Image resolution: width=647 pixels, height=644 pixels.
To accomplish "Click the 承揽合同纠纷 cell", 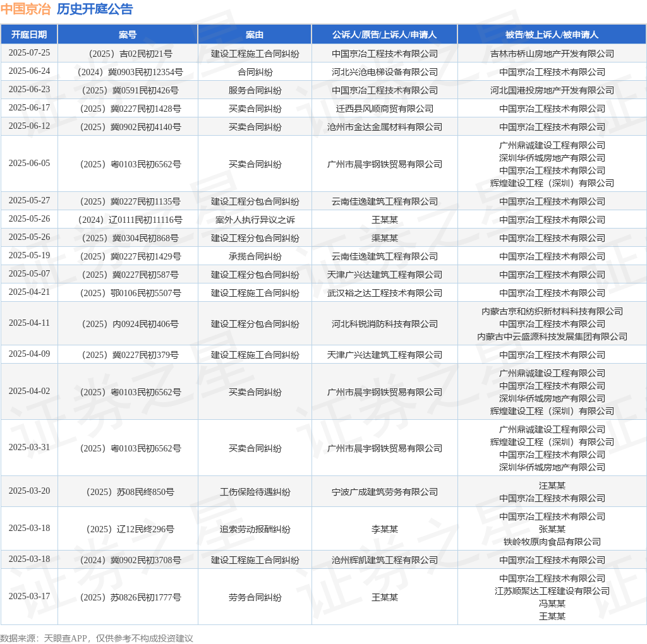I will click(255, 256).
